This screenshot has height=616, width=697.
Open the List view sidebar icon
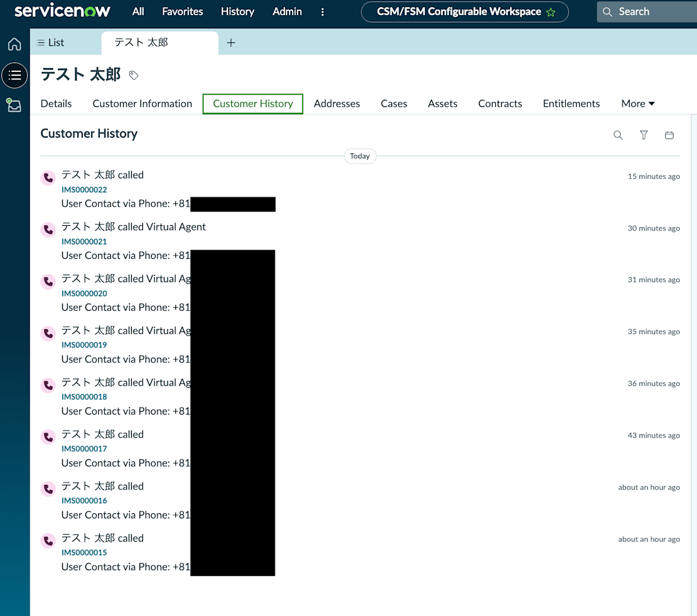[x=15, y=75]
